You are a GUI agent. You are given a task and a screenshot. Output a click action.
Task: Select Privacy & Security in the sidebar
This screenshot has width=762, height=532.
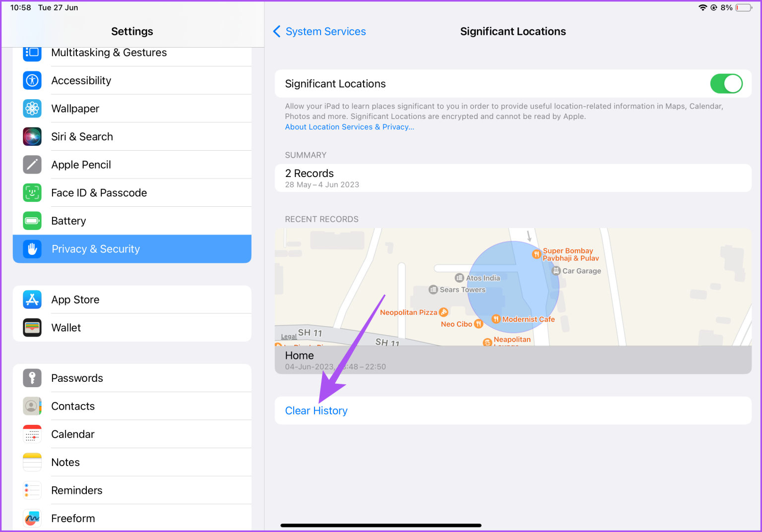[x=132, y=248]
